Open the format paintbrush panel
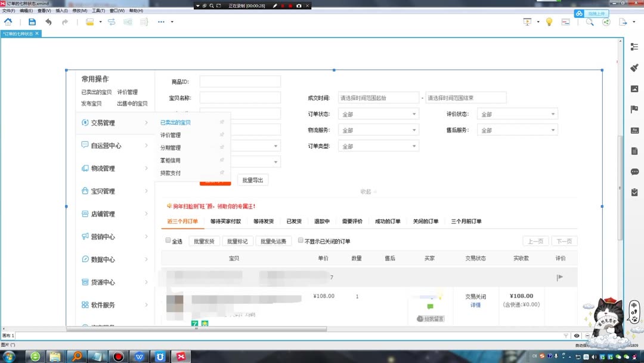The width and height of the screenshot is (644, 363). pyautogui.click(x=634, y=69)
